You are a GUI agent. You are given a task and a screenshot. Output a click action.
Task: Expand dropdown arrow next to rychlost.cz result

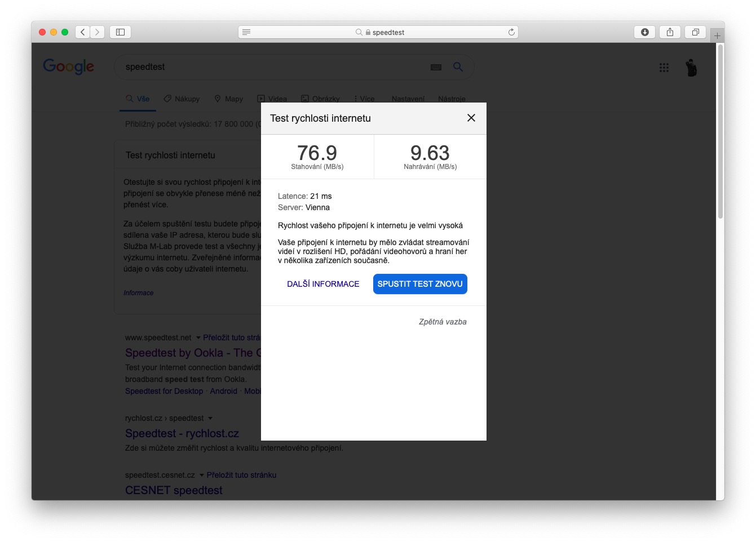tap(210, 418)
